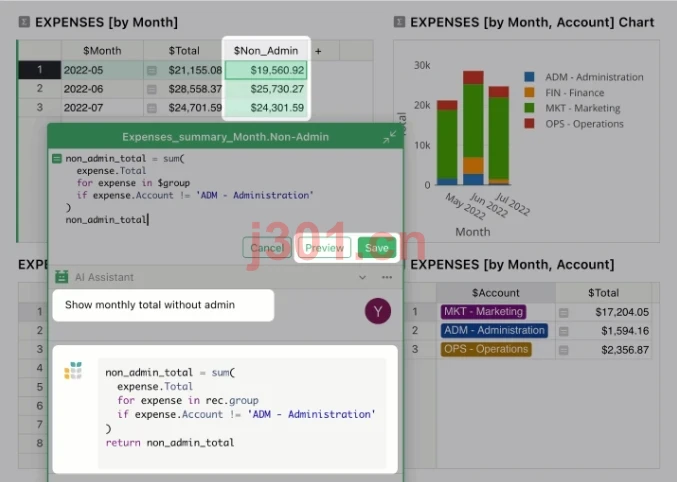Image resolution: width=677 pixels, height=482 pixels.
Task: Click the Jun 2022 stacked bar
Action: (473, 128)
